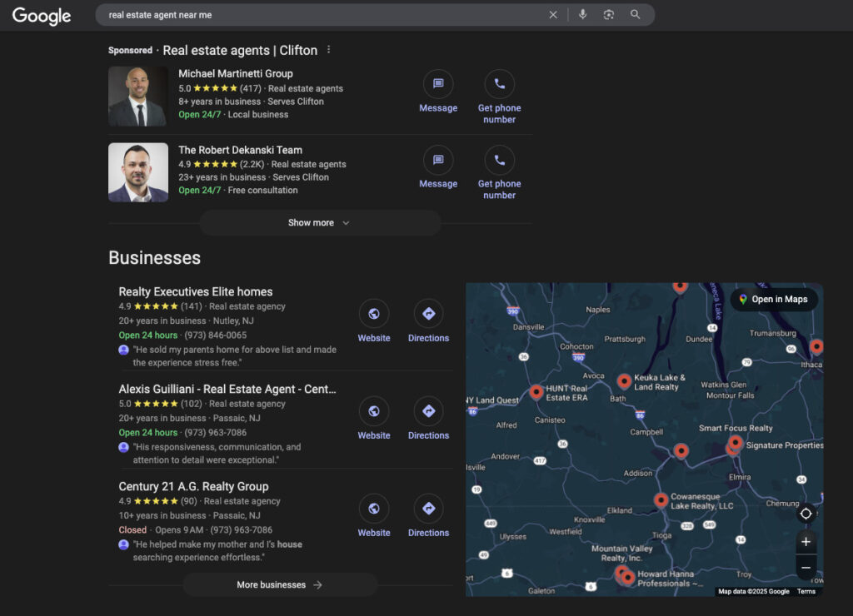Screen dimensions: 853x616
Task: Clear the search box with the X icon
Action: click(553, 15)
